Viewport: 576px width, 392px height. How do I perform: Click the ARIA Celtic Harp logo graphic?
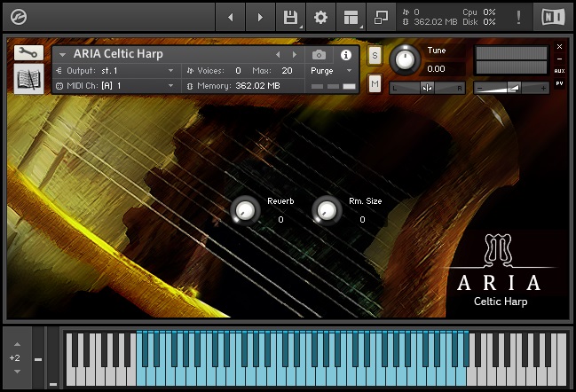pyautogui.click(x=499, y=270)
